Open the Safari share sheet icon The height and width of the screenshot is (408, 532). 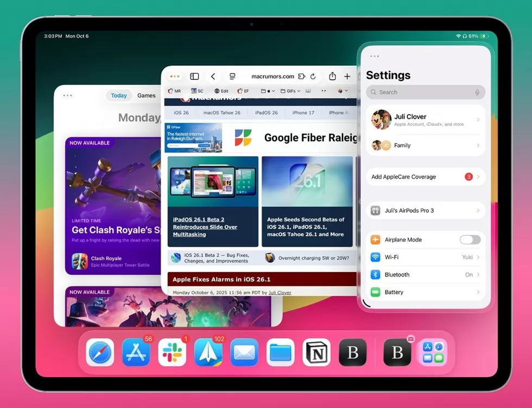click(x=332, y=77)
